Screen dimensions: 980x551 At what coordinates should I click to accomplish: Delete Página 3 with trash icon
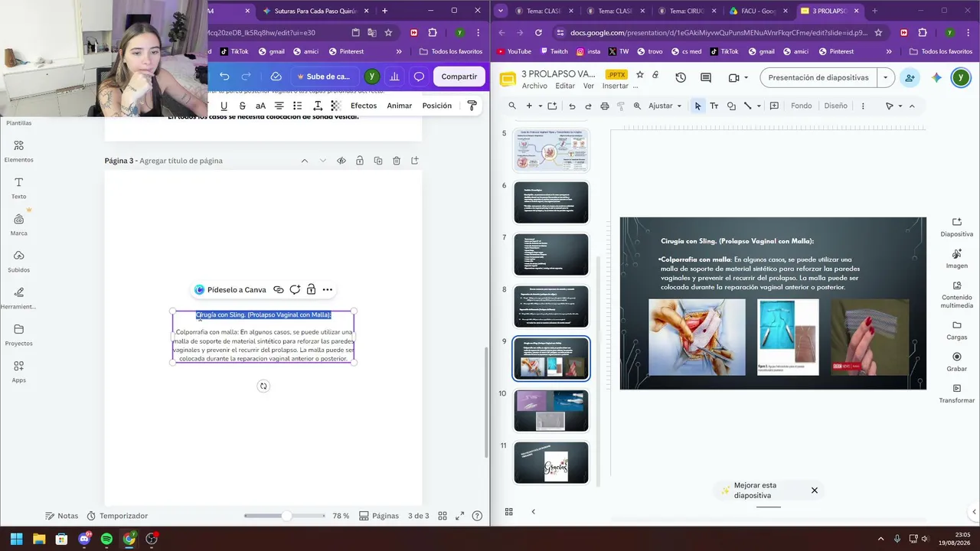397,161
